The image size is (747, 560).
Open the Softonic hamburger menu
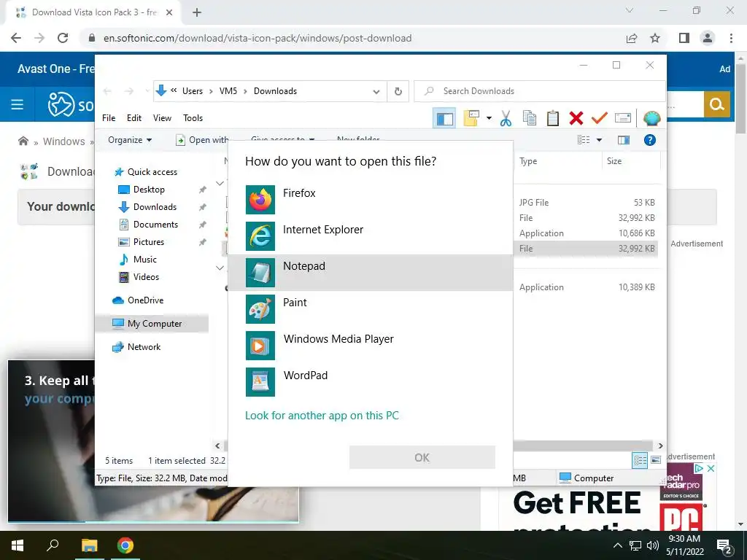click(x=18, y=104)
